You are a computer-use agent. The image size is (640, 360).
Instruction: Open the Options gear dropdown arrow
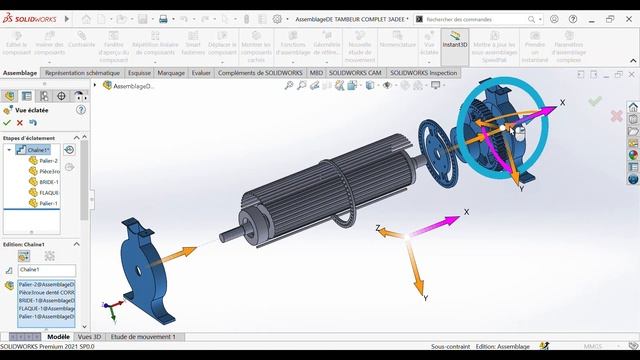click(287, 19)
